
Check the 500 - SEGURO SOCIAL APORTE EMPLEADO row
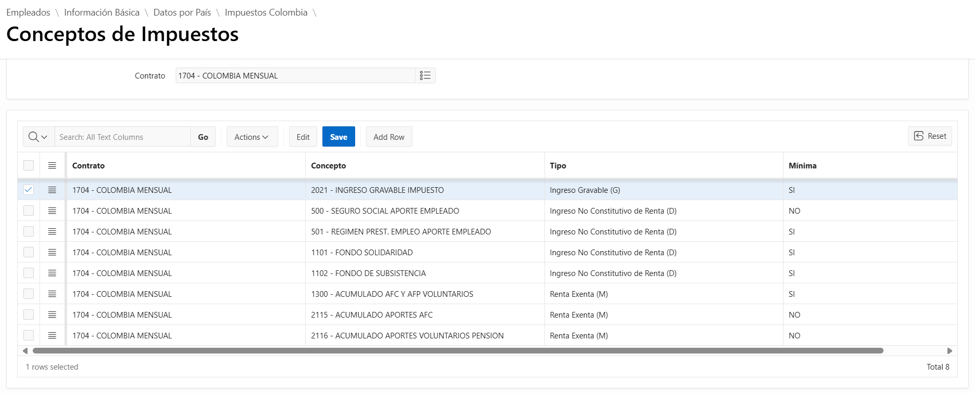pyautogui.click(x=29, y=211)
